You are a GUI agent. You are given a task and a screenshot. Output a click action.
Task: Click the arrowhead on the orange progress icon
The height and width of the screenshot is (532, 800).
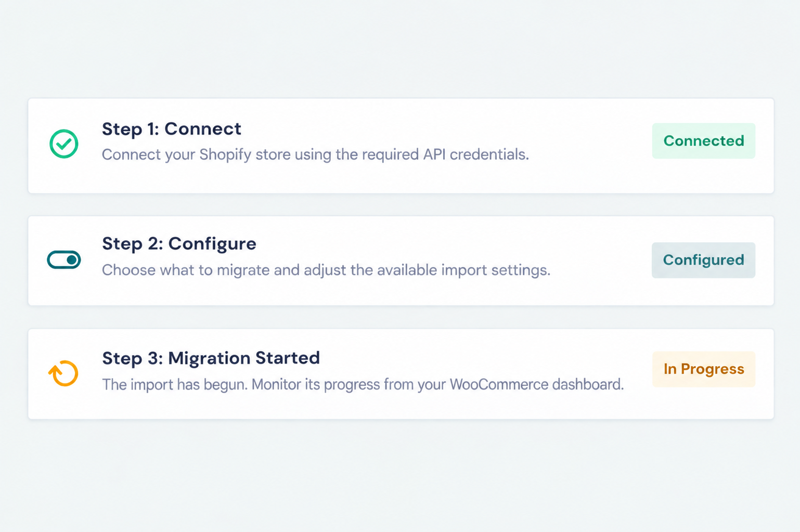54,370
